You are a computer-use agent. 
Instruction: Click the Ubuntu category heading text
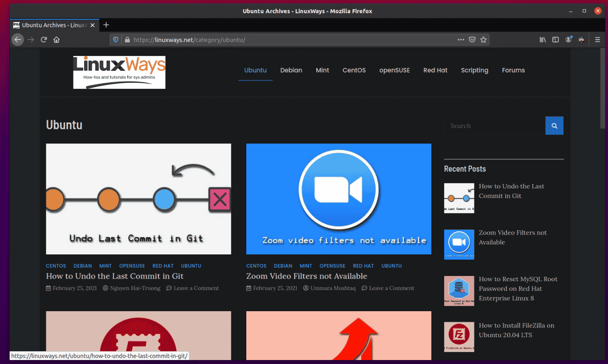coord(64,125)
